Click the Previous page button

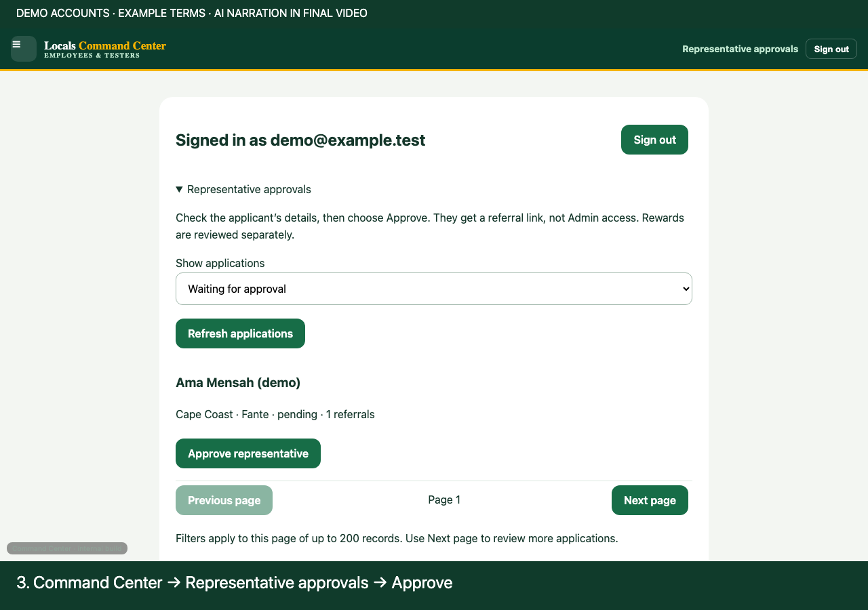pos(224,500)
